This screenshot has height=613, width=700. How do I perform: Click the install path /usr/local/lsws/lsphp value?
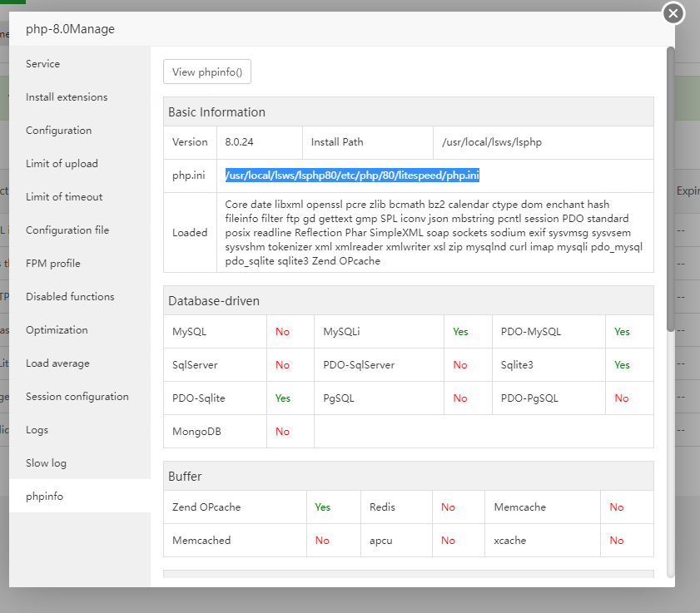(x=492, y=142)
